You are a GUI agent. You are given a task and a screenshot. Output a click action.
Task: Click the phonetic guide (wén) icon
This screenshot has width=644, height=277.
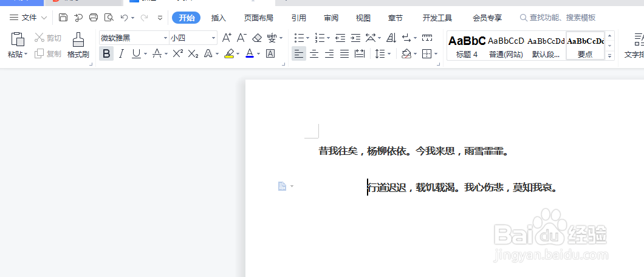tap(272, 38)
